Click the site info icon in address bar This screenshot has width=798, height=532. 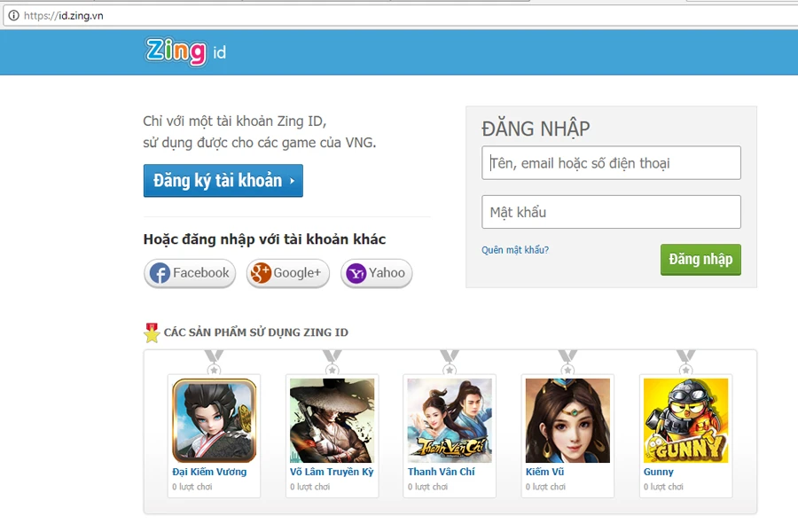13,15
